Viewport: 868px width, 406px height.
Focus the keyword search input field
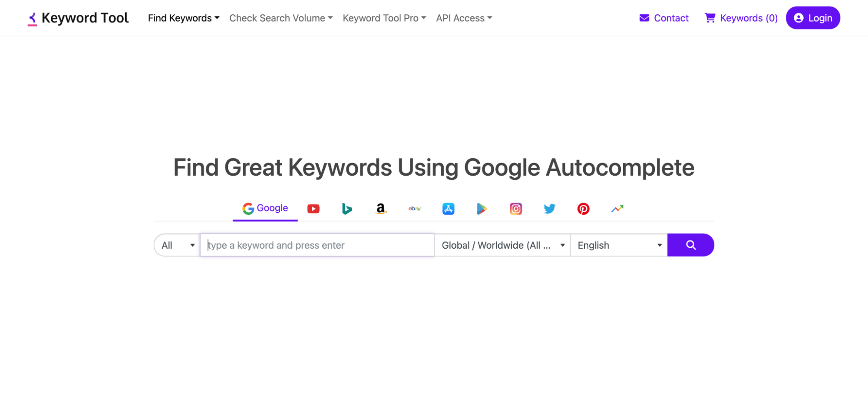(x=317, y=245)
